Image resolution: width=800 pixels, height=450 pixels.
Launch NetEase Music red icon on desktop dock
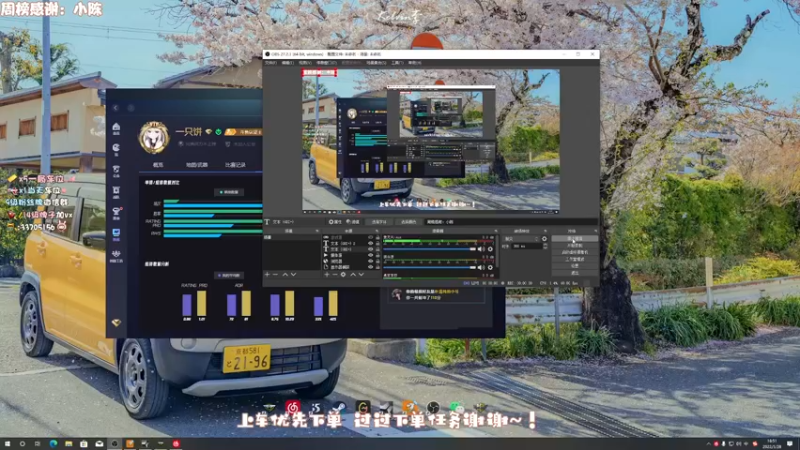[293, 407]
